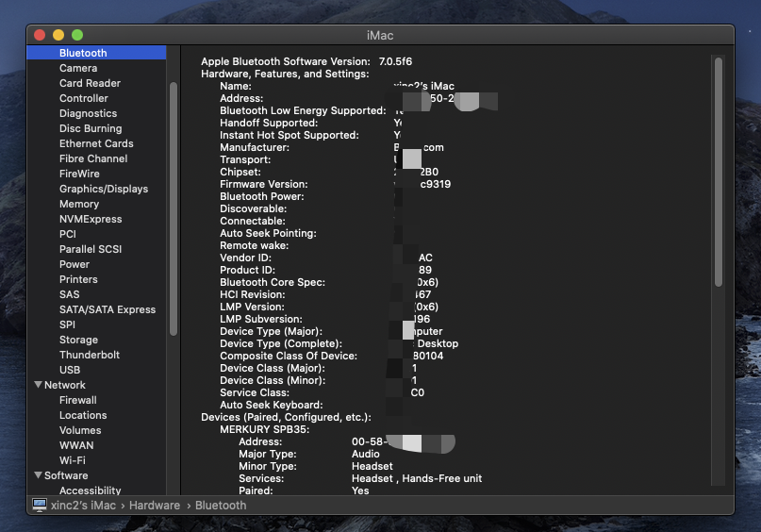Open Graphics/Displays information

pyautogui.click(x=104, y=189)
